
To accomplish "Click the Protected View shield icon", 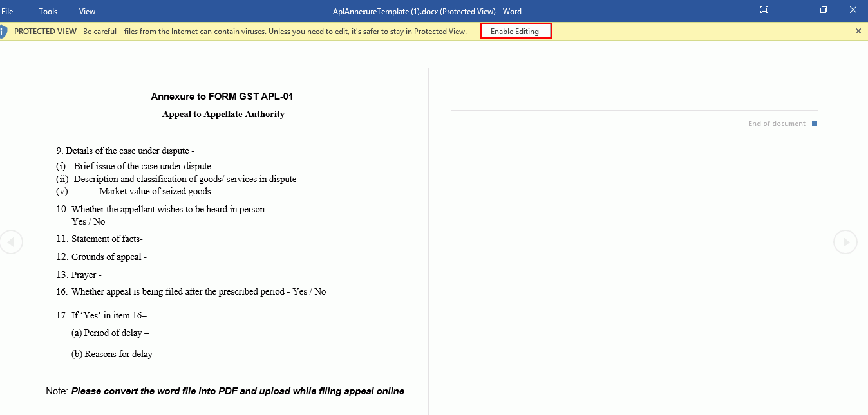I will pos(3,30).
